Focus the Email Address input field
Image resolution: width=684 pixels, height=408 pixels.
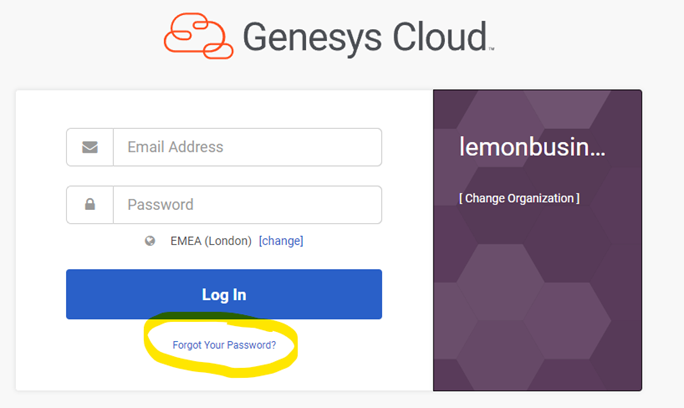coord(247,147)
